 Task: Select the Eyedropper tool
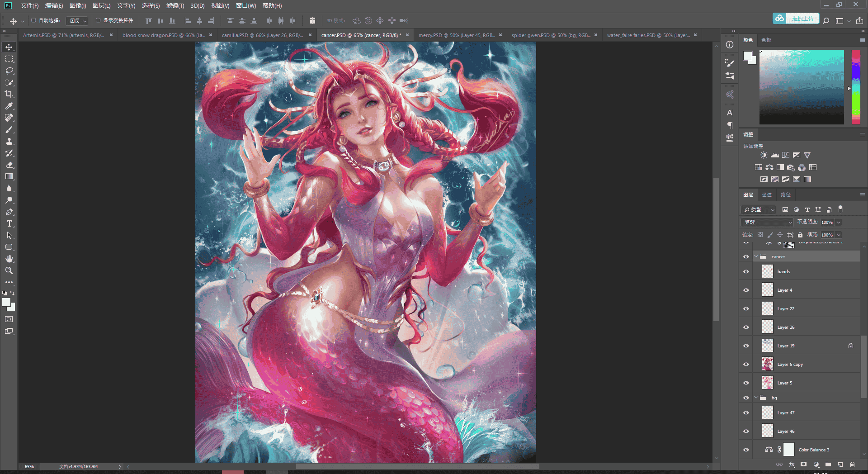click(9, 106)
